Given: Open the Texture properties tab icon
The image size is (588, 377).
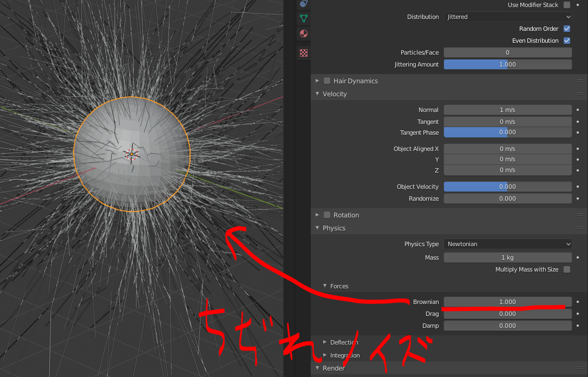Looking at the screenshot, I should tap(304, 53).
